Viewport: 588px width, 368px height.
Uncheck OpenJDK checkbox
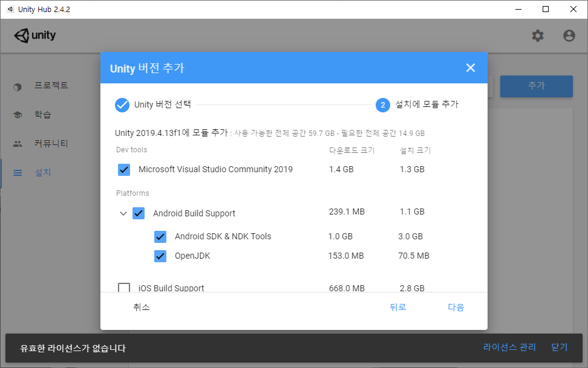point(160,256)
